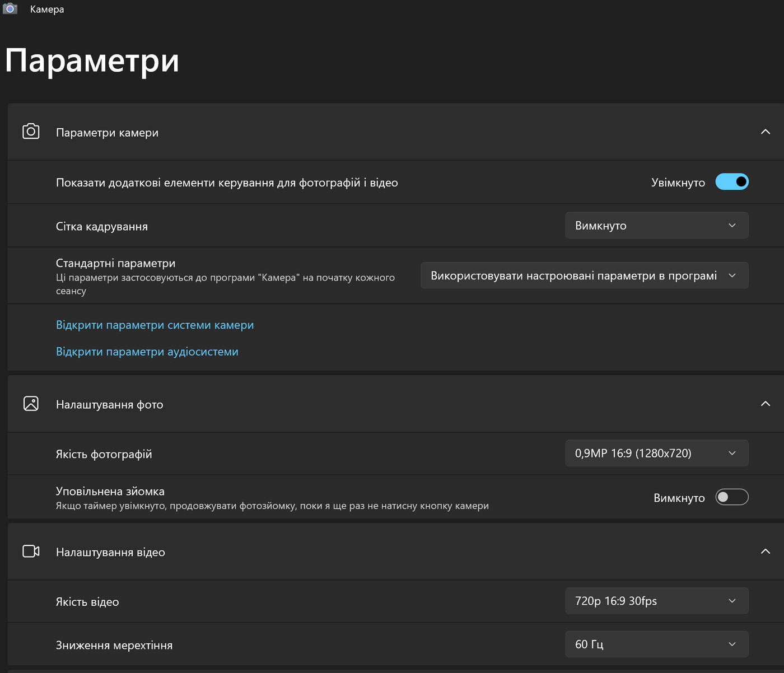
Task: Collapse the Налаштування фото section chevron
Action: pyautogui.click(x=766, y=404)
